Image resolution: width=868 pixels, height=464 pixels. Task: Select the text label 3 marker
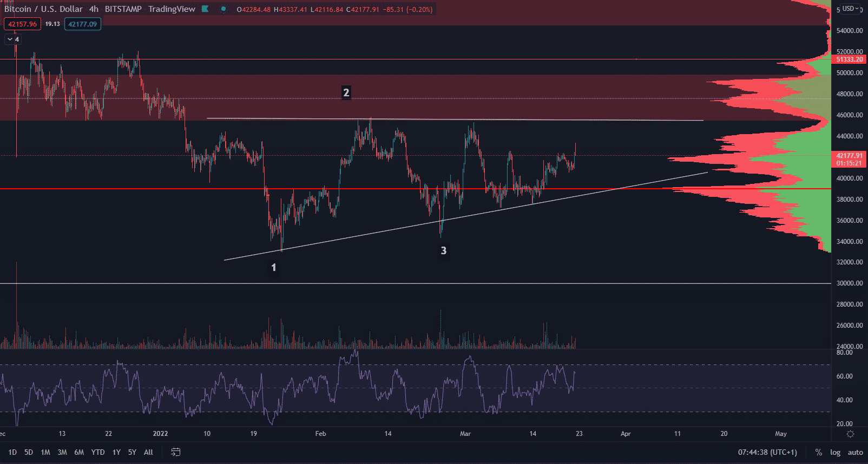point(444,250)
